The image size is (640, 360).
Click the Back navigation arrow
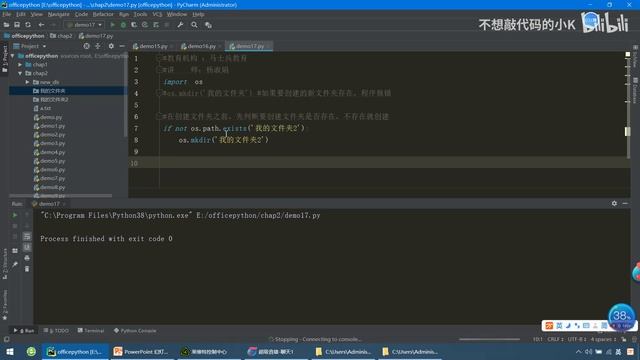pos(41,25)
